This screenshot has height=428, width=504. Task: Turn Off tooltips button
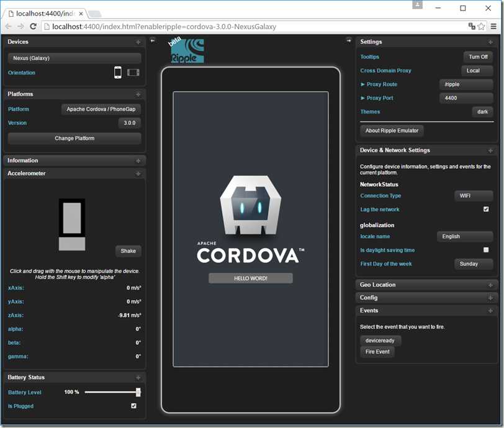coord(478,57)
